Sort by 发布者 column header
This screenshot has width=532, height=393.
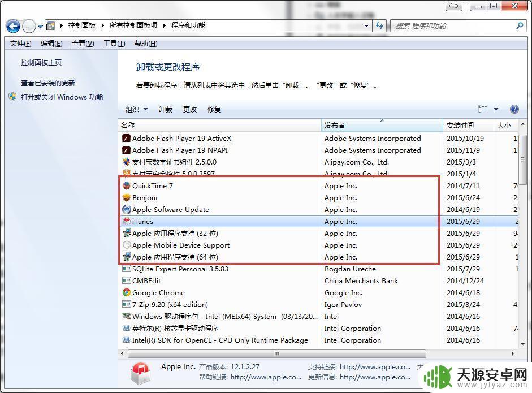coord(382,125)
